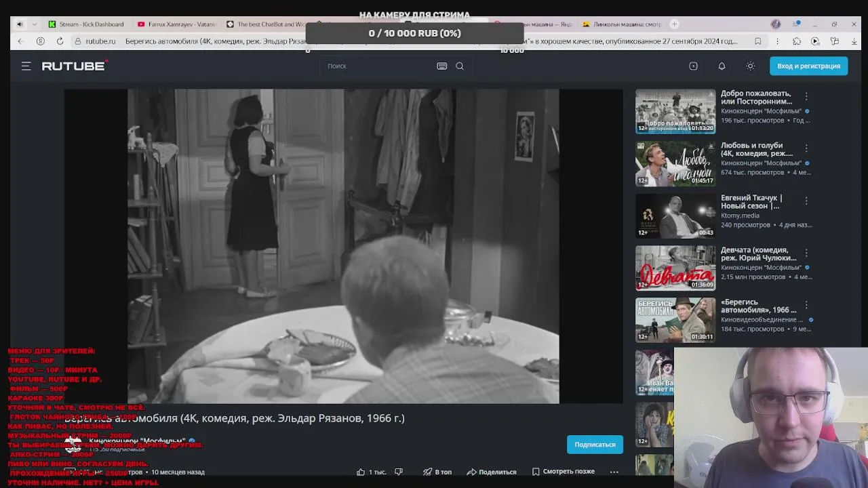Viewport: 868px width, 488px height.
Task: Open the Добро пожаловать thumbnail
Action: [675, 111]
